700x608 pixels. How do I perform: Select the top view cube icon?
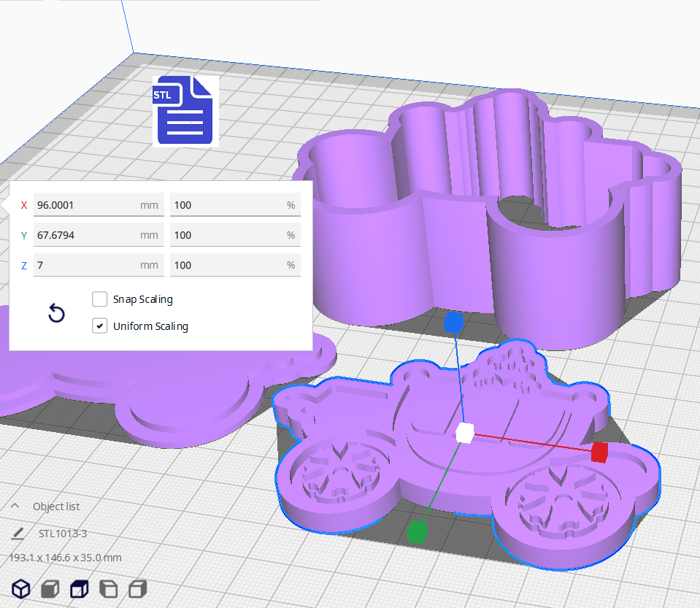coord(79,588)
